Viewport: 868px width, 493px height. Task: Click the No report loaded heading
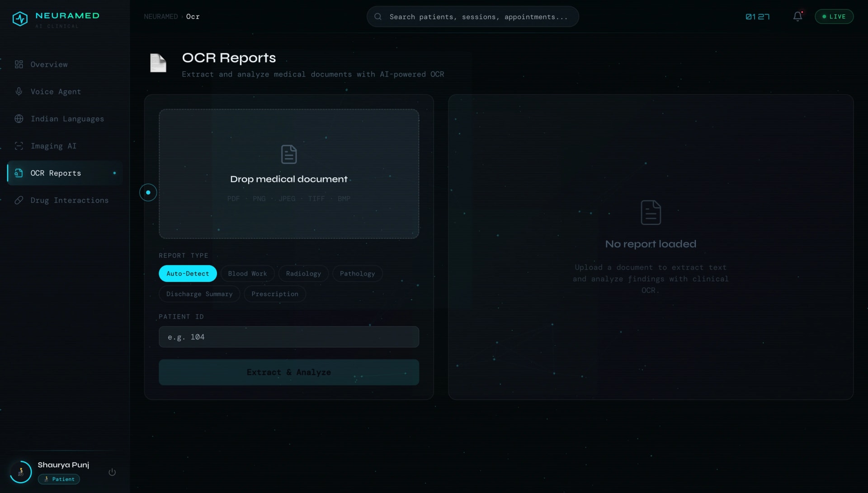pyautogui.click(x=651, y=244)
